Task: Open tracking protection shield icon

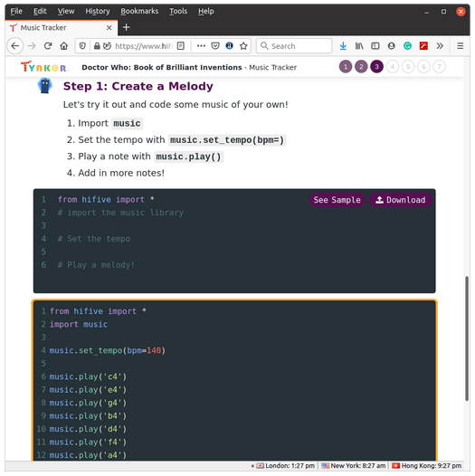Action: click(82, 46)
